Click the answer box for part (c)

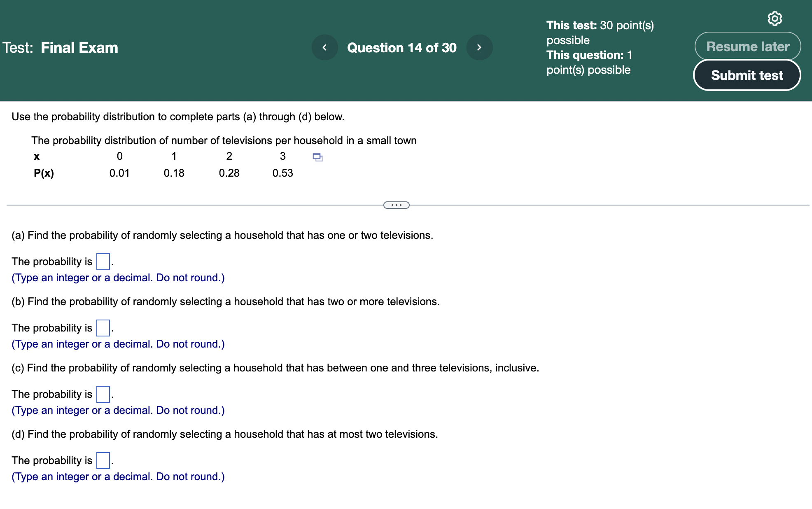[x=102, y=394]
